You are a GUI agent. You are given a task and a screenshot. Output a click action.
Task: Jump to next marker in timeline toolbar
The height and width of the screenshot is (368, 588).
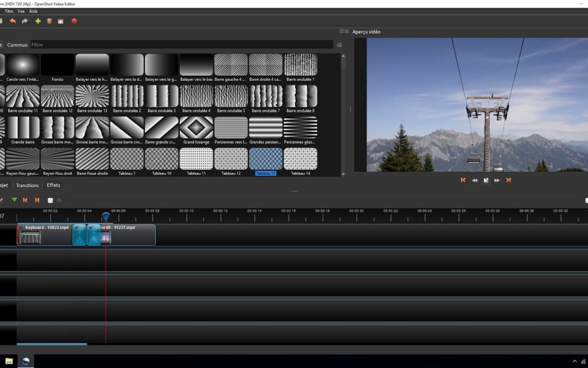pyautogui.click(x=36, y=200)
